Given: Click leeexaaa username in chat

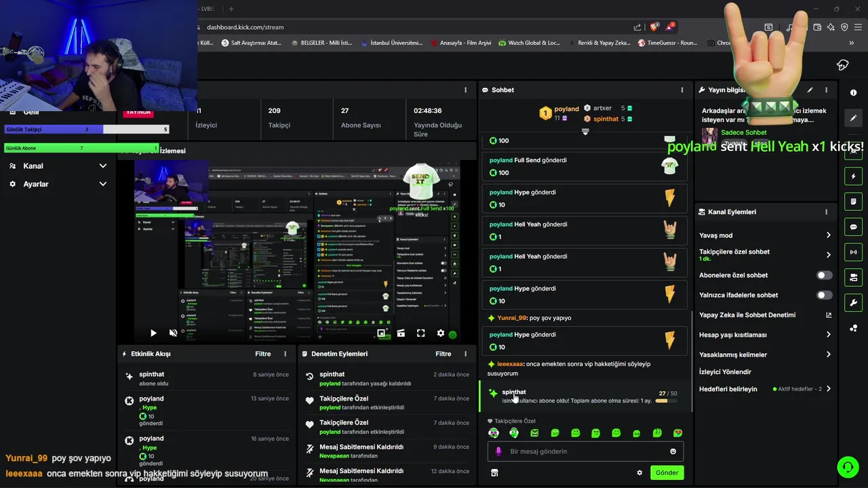Looking at the screenshot, I should tap(511, 364).
